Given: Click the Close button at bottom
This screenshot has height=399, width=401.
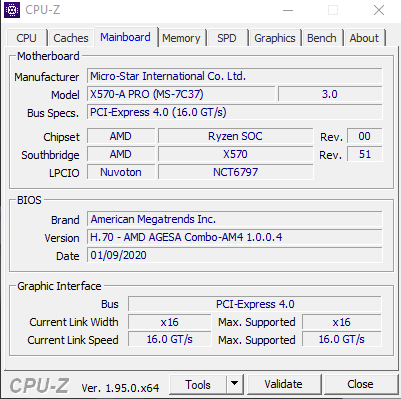Looking at the screenshot, I should (360, 384).
